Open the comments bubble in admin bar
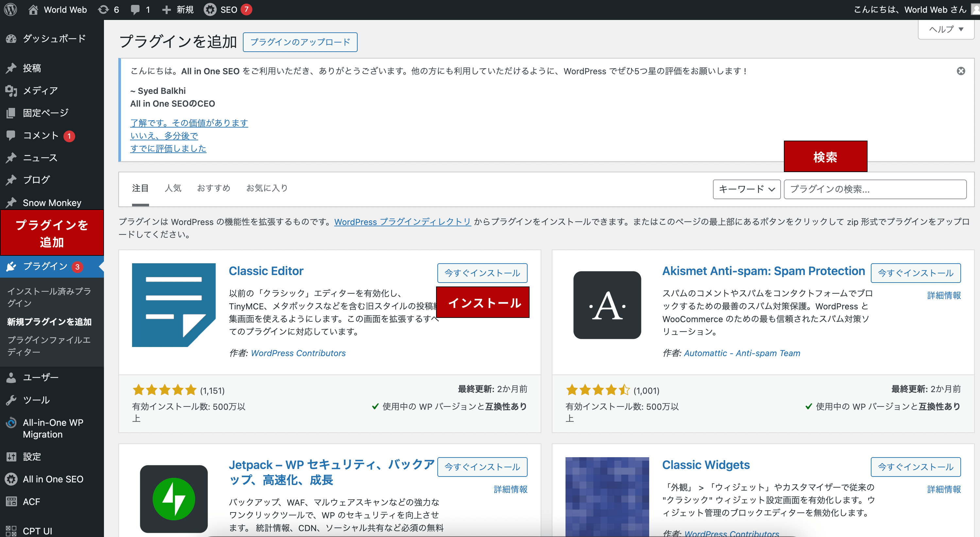980x537 pixels. pos(135,9)
